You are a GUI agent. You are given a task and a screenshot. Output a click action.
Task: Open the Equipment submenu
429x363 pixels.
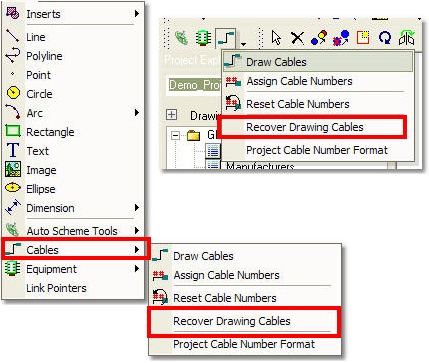[x=73, y=268]
